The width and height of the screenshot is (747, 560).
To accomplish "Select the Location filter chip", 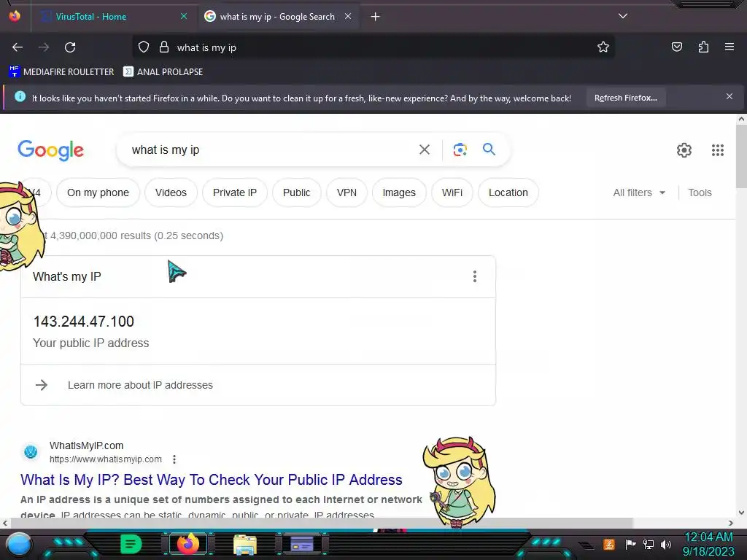I will click(508, 192).
